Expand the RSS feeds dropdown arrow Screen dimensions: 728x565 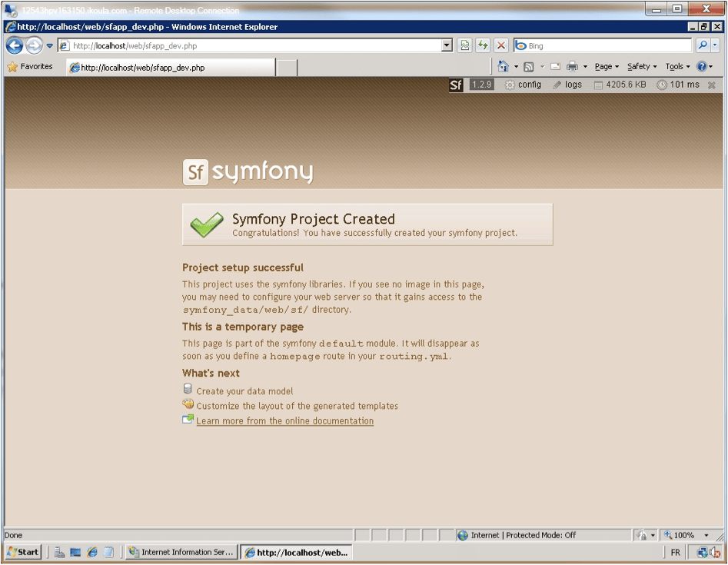pos(542,67)
